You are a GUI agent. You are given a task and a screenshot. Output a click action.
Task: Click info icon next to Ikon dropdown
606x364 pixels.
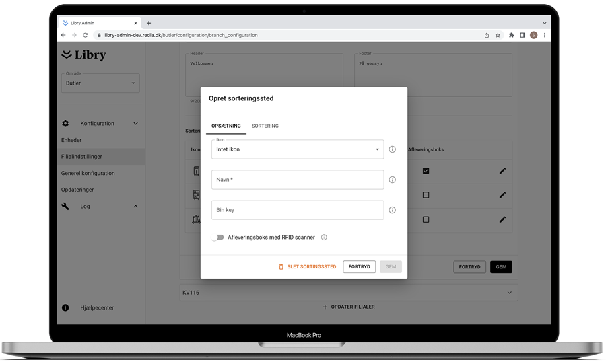coord(392,149)
